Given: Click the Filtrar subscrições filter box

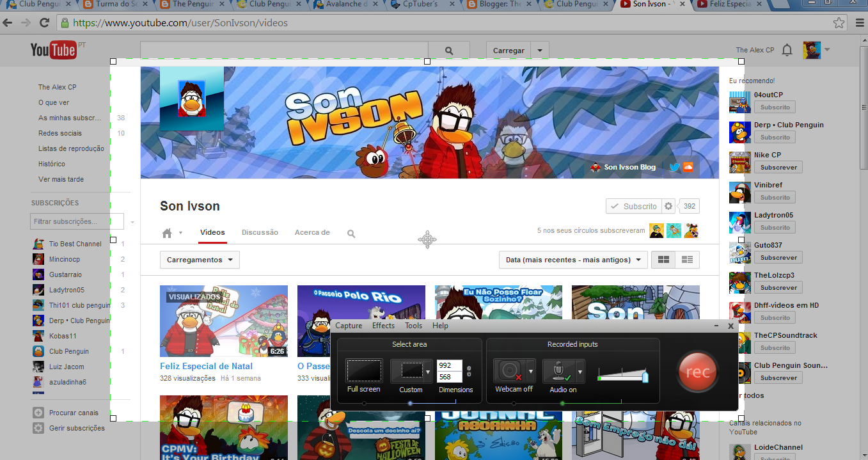Looking at the screenshot, I should point(77,221).
